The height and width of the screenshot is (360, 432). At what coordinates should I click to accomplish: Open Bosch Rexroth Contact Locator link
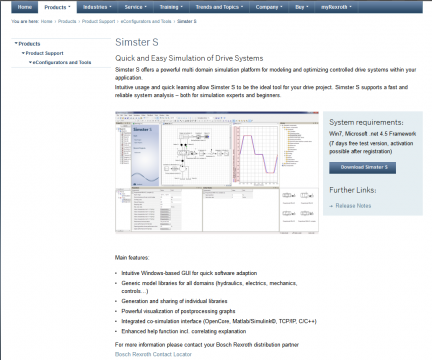(x=153, y=354)
